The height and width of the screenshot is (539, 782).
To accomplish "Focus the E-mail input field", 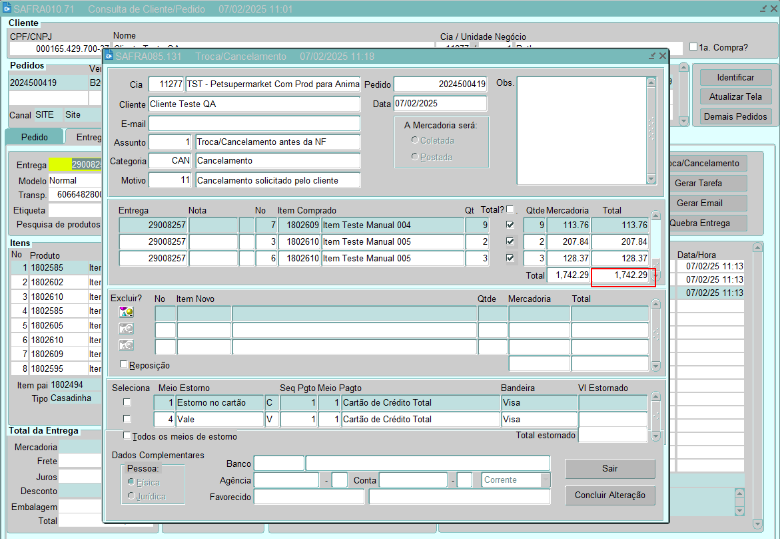I will click(x=253, y=123).
